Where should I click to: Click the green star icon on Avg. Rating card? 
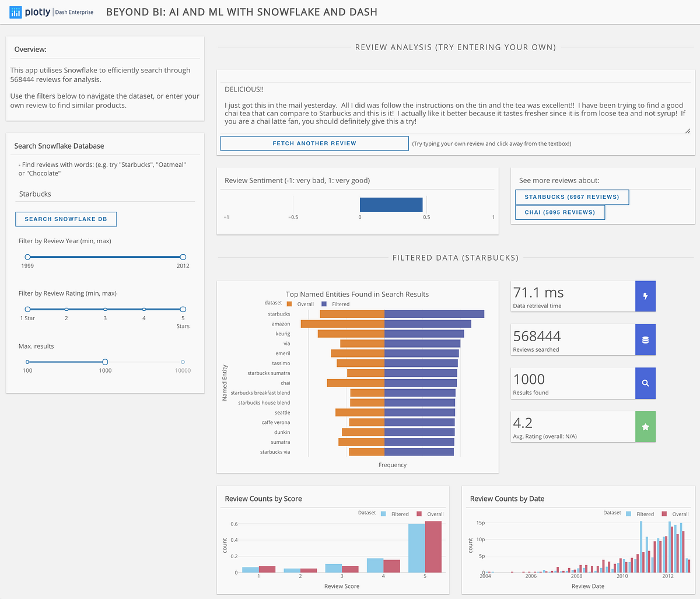[x=646, y=426]
